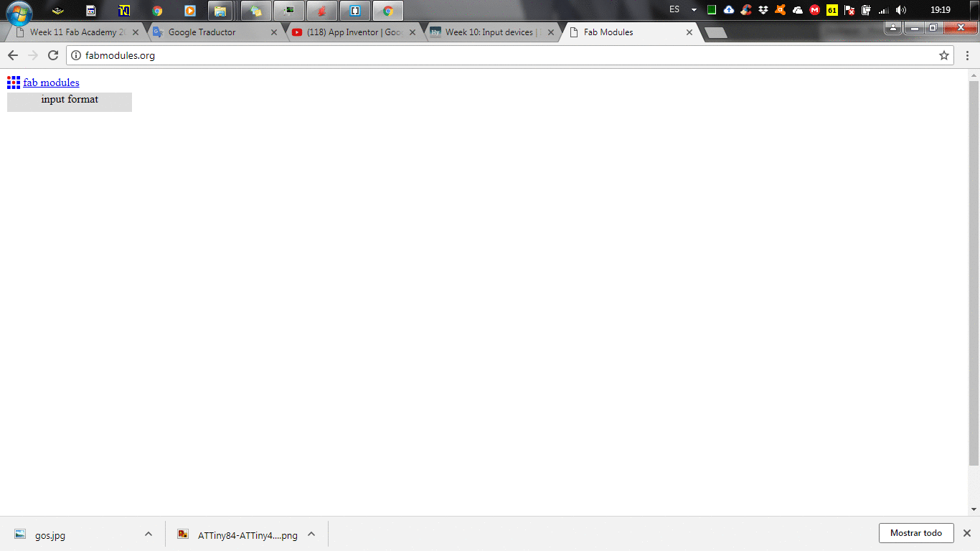Click the fab modules link
Screen dimensions: 980x551
[51, 83]
